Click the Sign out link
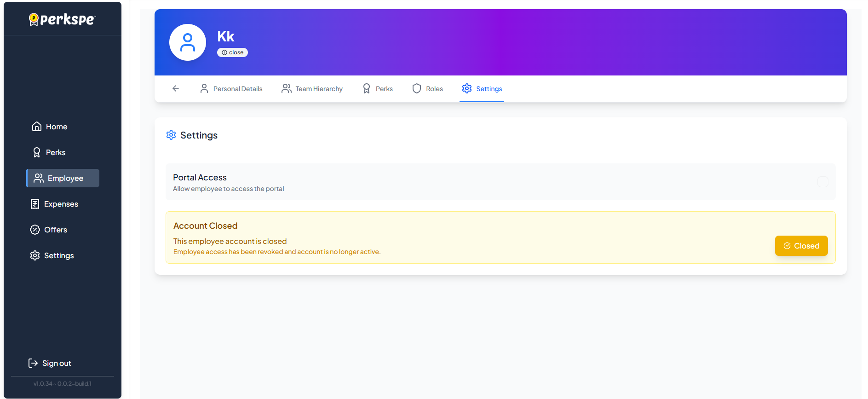The height and width of the screenshot is (399, 868). pyautogui.click(x=57, y=363)
